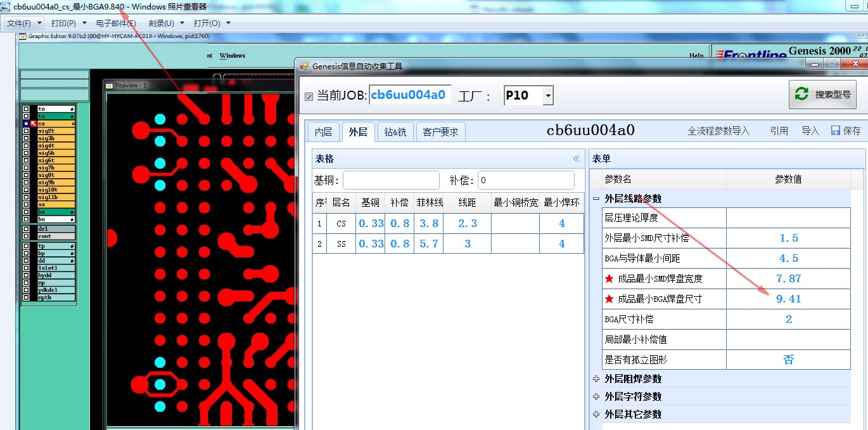Image resolution: width=868 pixels, height=430 pixels.
Task: Switch to the 外层 tab
Action: click(x=358, y=131)
